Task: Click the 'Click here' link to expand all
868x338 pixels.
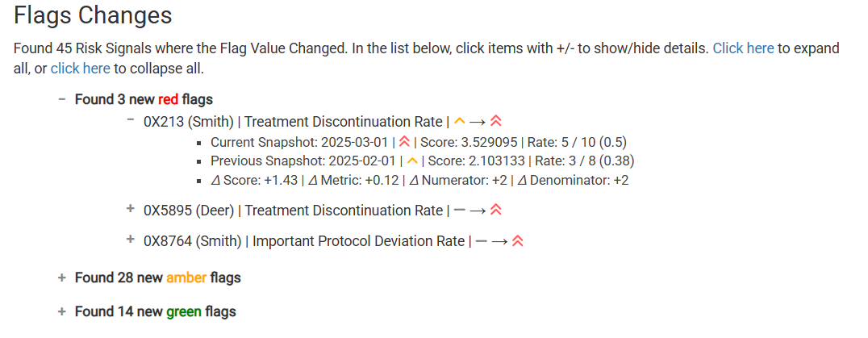Action: pos(743,48)
